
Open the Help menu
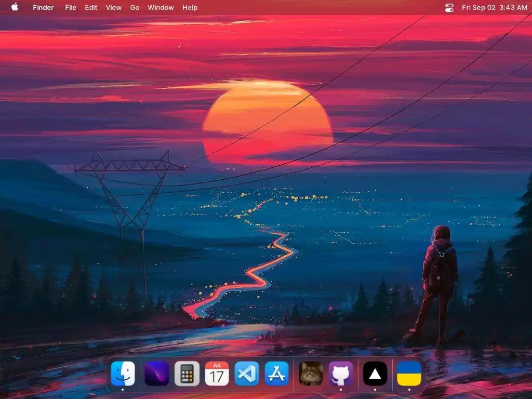tap(190, 7)
